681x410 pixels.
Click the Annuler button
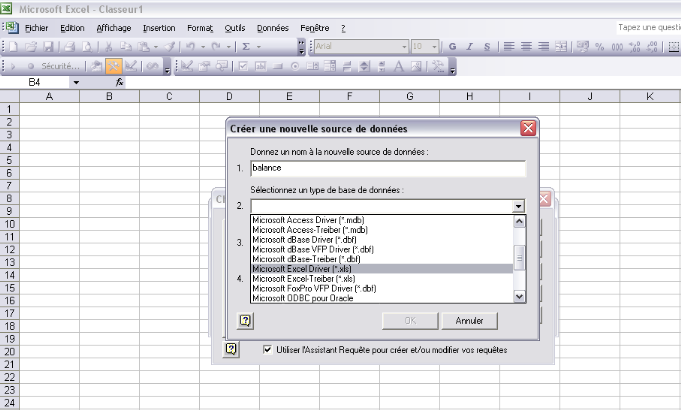click(469, 321)
